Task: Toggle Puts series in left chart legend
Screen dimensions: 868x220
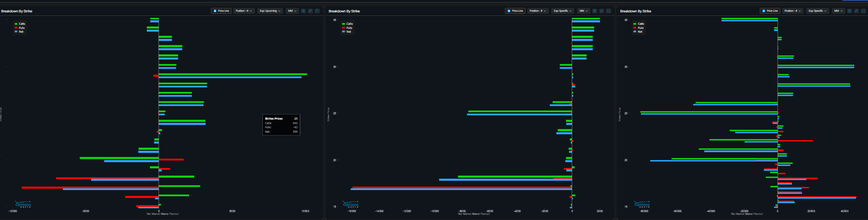Action: pyautogui.click(x=20, y=28)
